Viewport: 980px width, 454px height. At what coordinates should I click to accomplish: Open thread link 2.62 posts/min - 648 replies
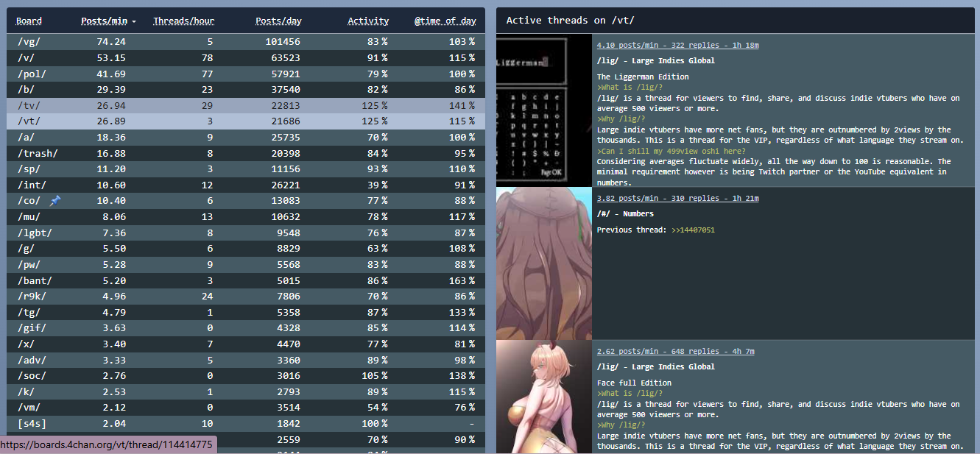(x=675, y=351)
